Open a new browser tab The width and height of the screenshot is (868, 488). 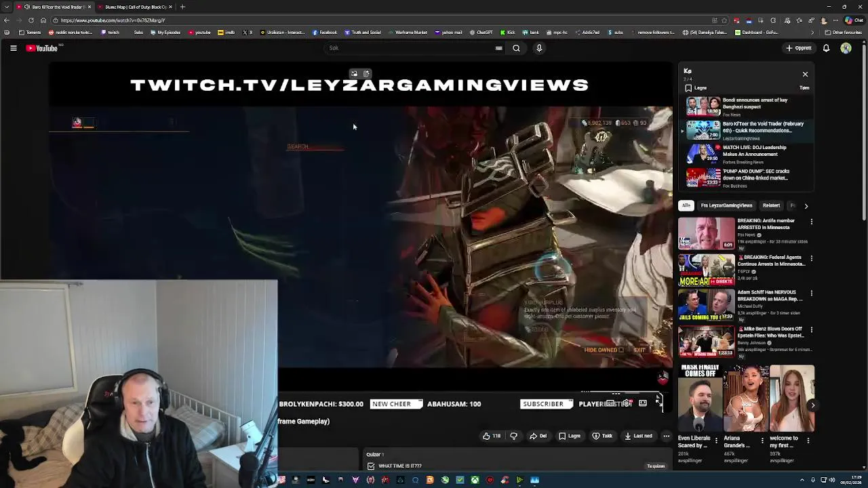[x=182, y=7]
